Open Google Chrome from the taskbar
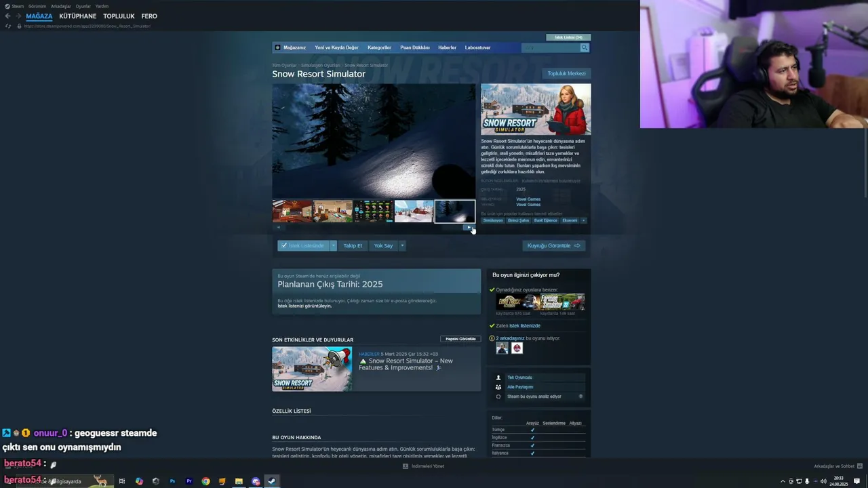This screenshot has width=868, height=488. [205, 481]
